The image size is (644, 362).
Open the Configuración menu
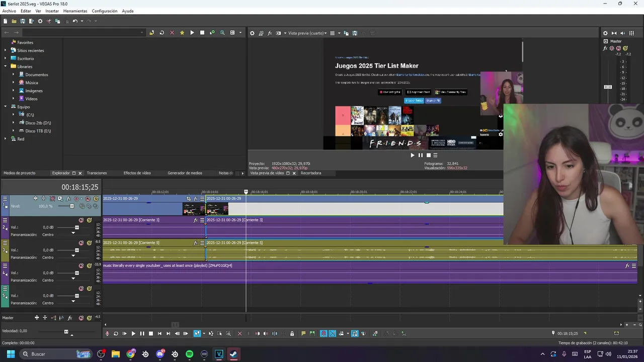pyautogui.click(x=104, y=11)
